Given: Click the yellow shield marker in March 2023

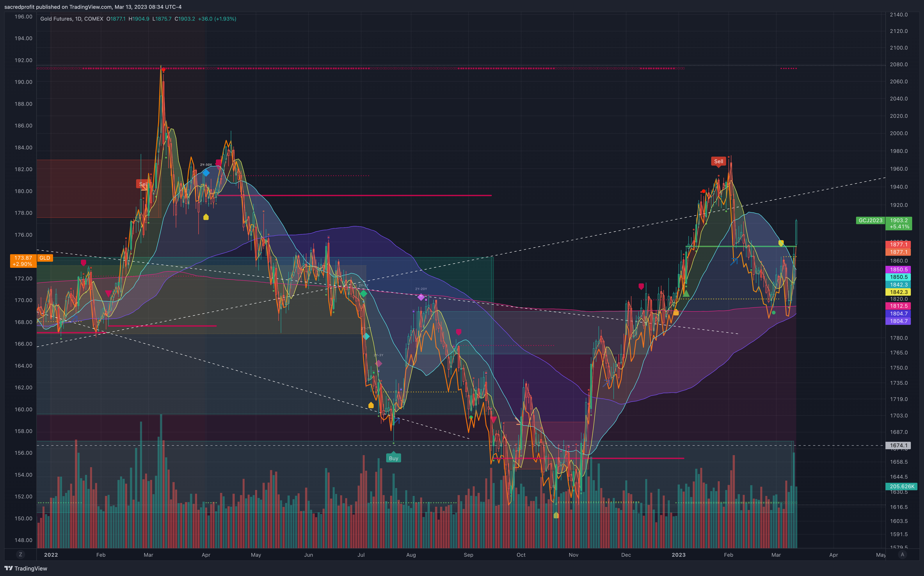Looking at the screenshot, I should 781,243.
